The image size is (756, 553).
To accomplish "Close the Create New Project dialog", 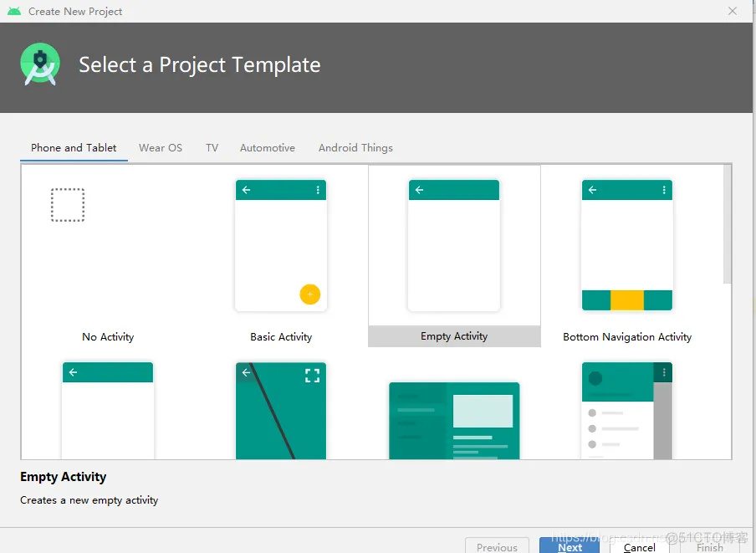I will tap(733, 11).
